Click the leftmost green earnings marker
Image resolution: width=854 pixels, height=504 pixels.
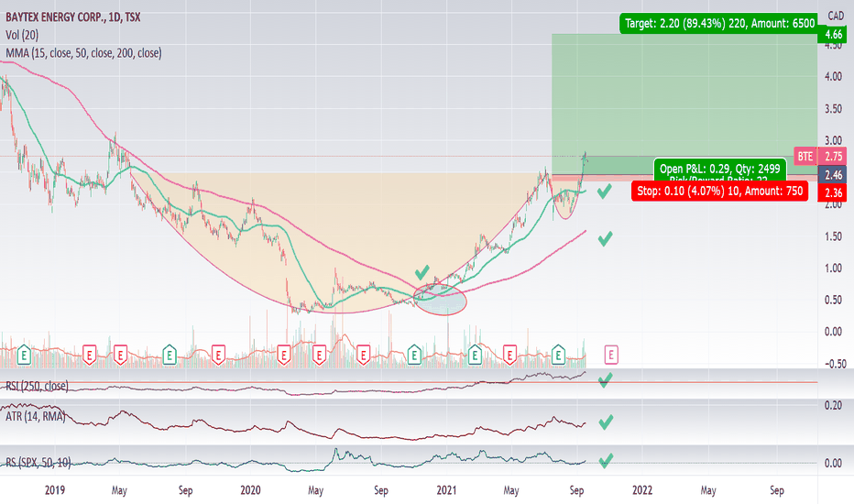click(24, 356)
